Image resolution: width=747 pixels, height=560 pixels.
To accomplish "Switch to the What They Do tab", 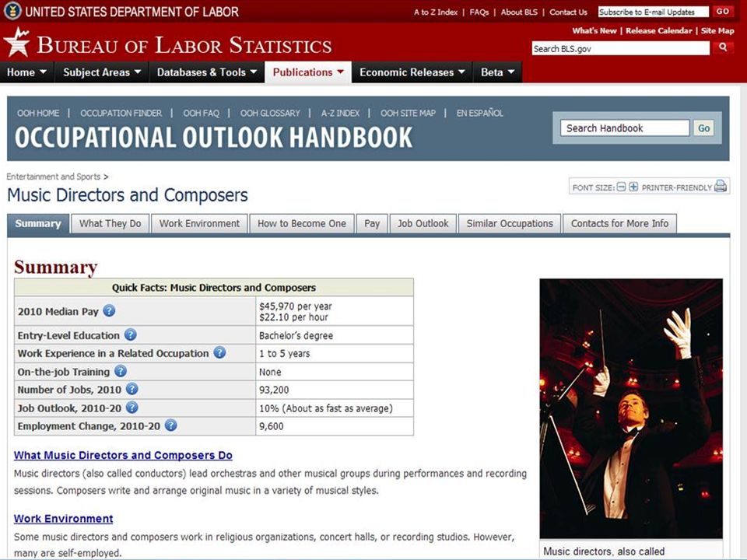I will 110,224.
